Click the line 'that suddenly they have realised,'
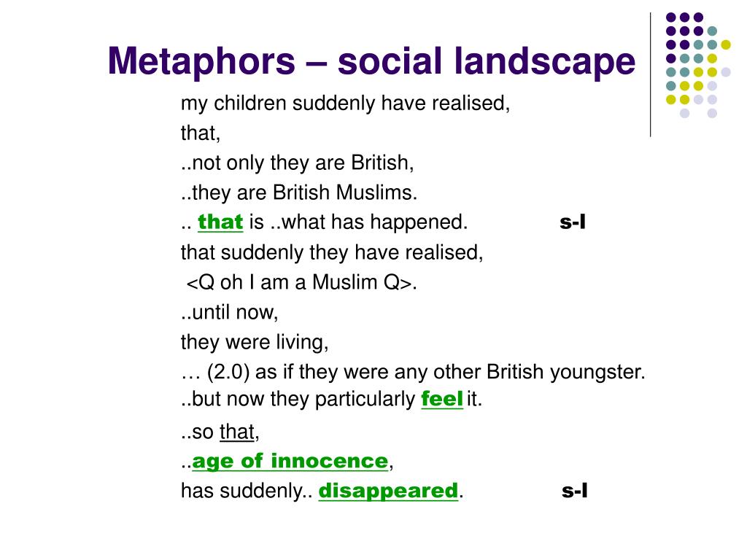 [x=332, y=253]
